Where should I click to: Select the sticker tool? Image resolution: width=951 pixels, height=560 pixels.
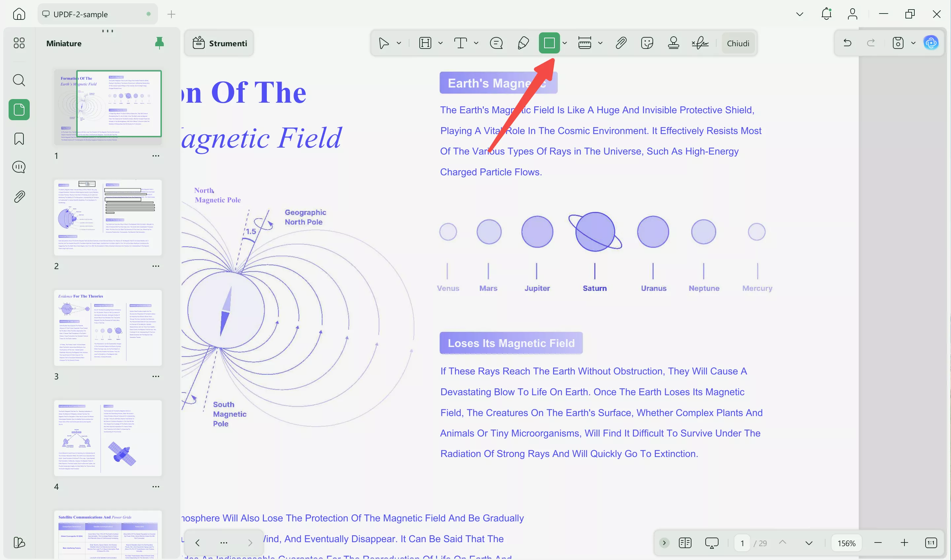tap(647, 43)
